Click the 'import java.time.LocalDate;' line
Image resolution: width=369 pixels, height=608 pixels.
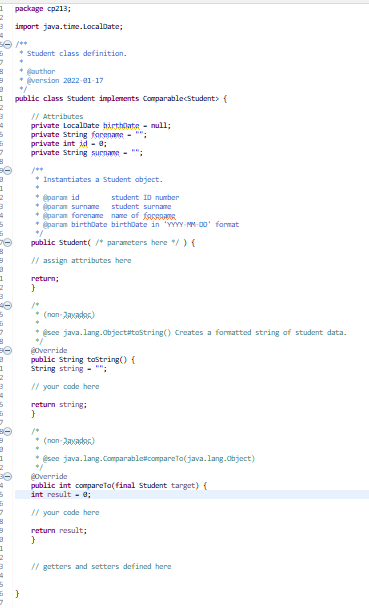69,27
